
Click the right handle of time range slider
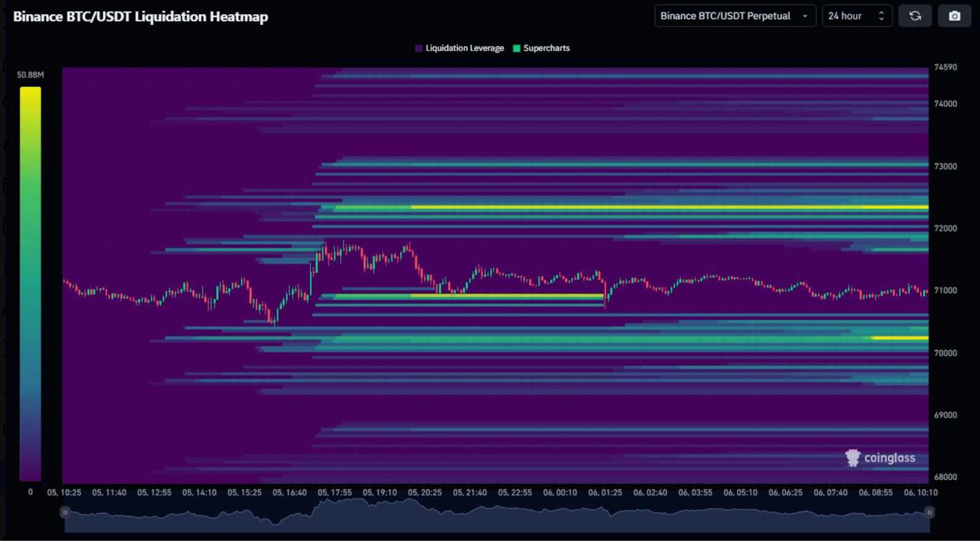coord(929,512)
